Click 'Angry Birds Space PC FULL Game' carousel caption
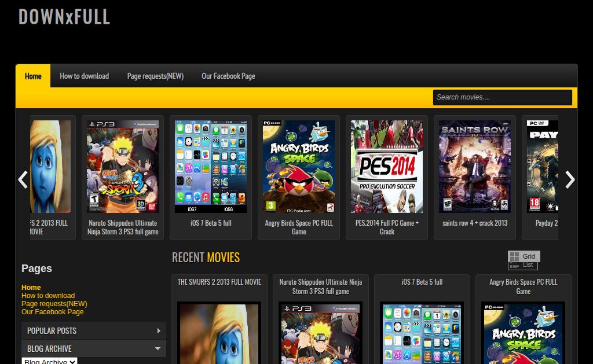 point(299,227)
